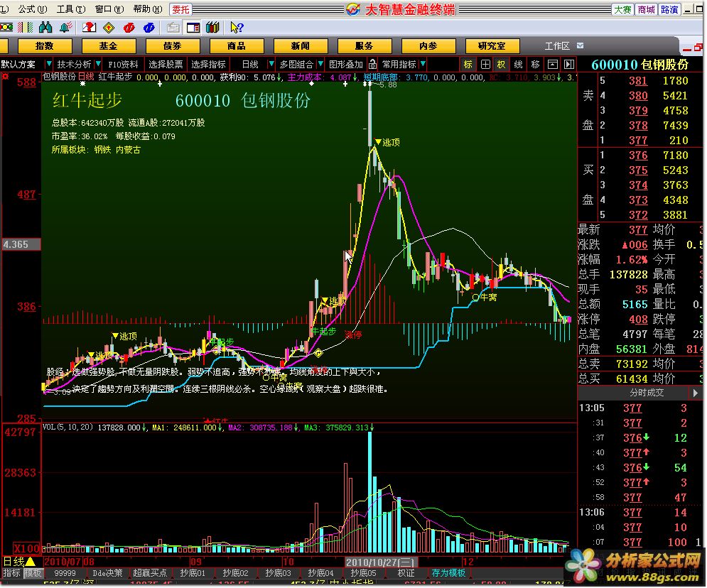This screenshot has width=707, height=588.
Task: Select the 抄底03 template tab
Action: click(278, 572)
